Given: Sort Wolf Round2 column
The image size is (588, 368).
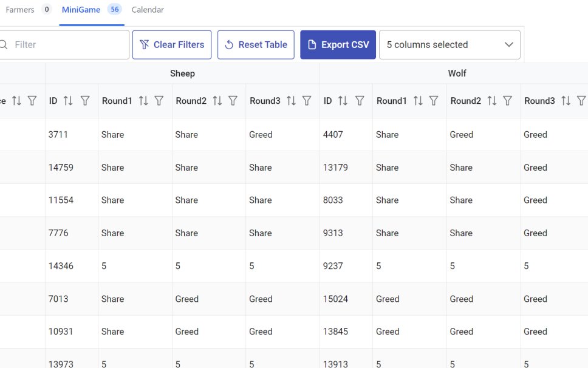Looking at the screenshot, I should click(491, 101).
